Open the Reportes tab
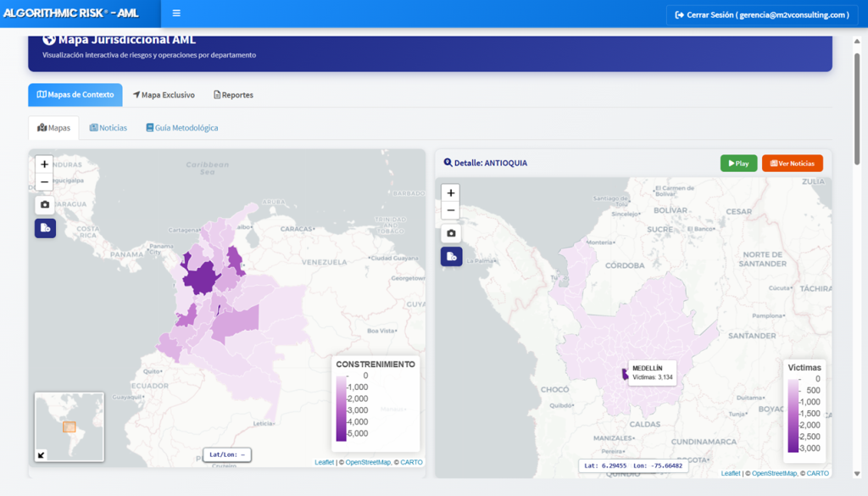Image resolution: width=868 pixels, height=496 pixels. [234, 95]
